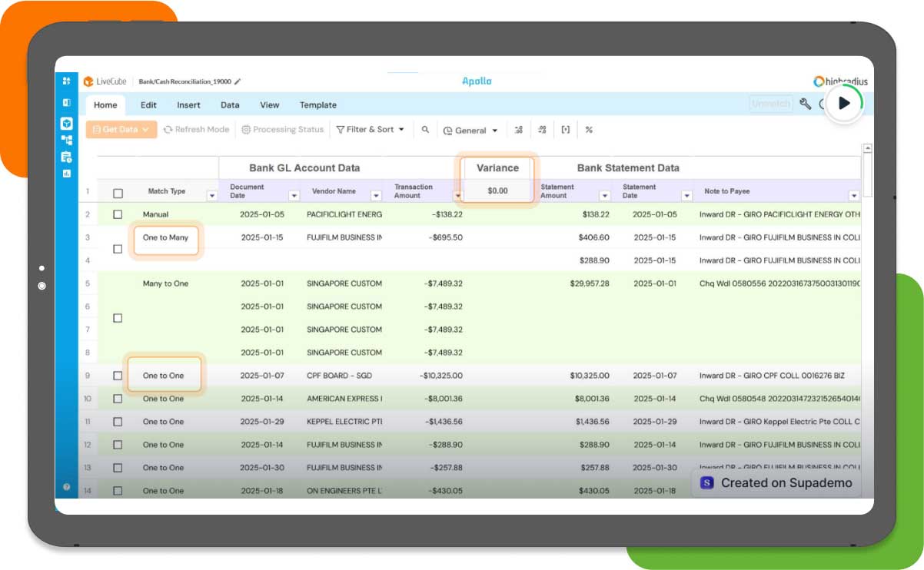Tick the checkbox beside CPF BOARD - SGD
This screenshot has width=924, height=570.
tap(118, 375)
